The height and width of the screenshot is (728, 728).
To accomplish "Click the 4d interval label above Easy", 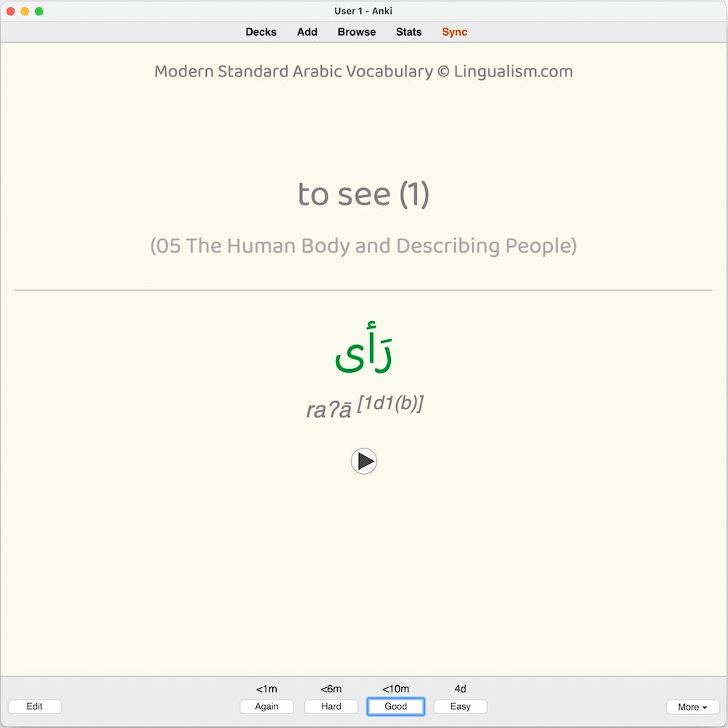I will (460, 688).
